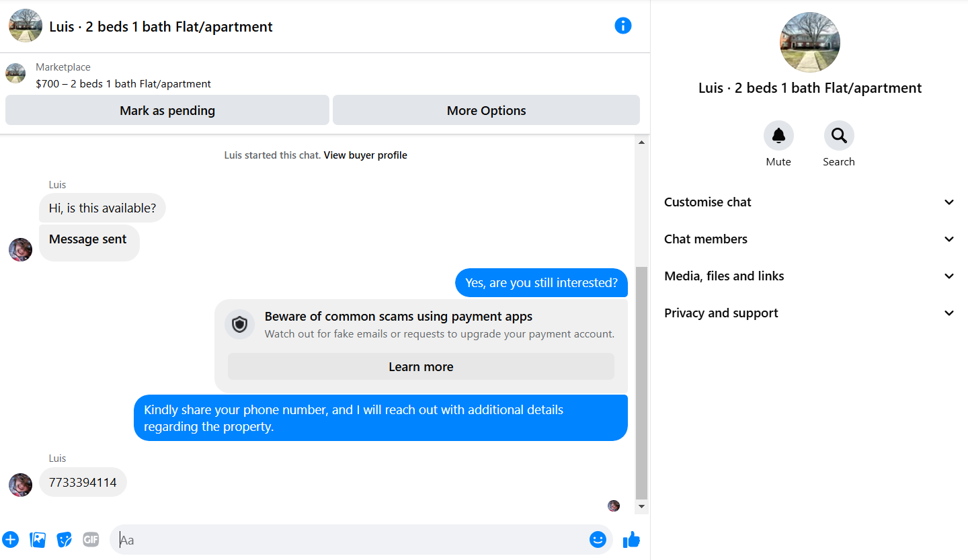
Task: Click the 'Hi, is this available?' message
Action: pos(102,208)
